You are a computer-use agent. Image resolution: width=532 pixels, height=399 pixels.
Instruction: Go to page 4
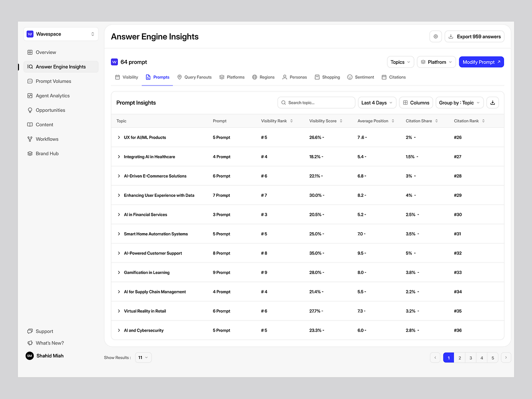(x=482, y=358)
